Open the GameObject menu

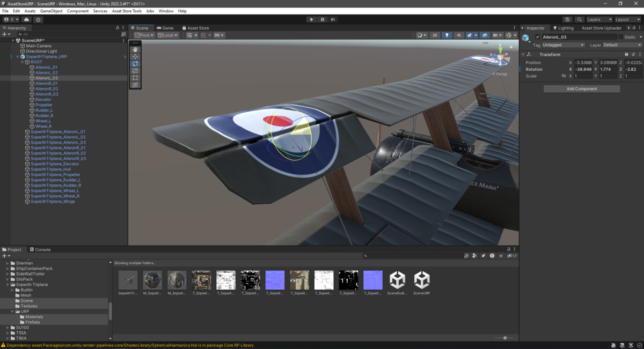tap(51, 11)
